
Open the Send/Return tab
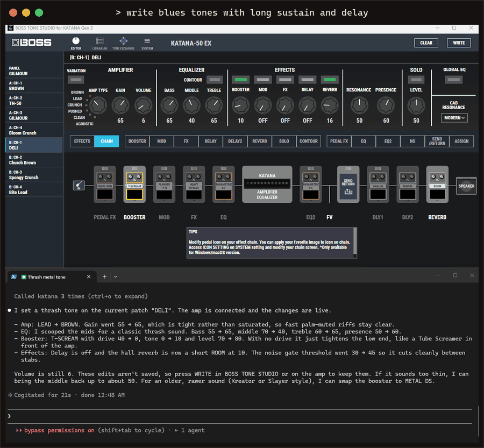[437, 141]
